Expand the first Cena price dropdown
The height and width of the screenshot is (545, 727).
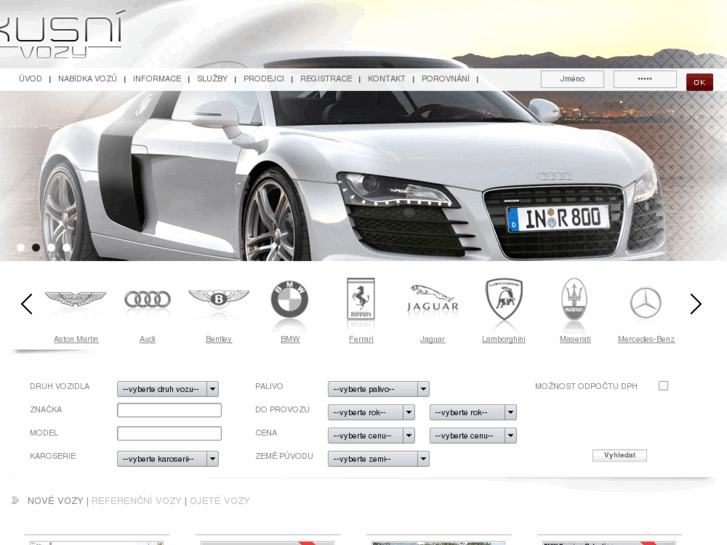coord(371,436)
